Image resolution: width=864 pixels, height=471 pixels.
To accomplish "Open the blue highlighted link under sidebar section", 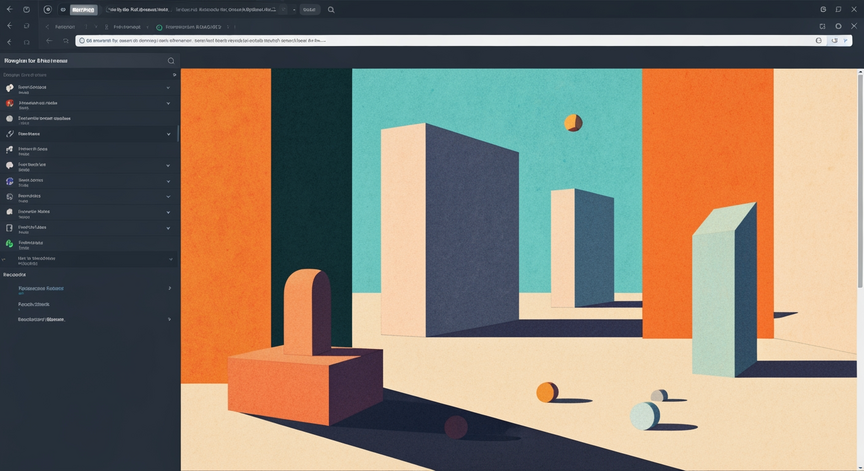I will point(41,288).
